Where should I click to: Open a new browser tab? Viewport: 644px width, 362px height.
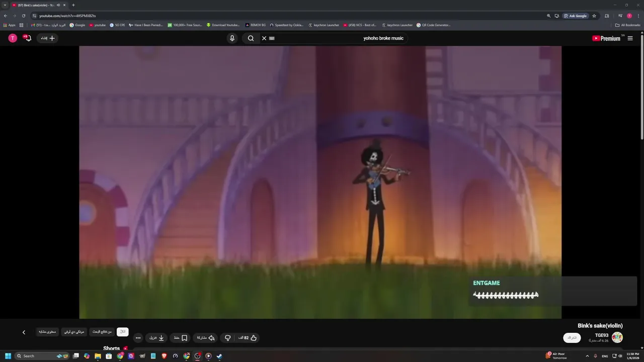tap(73, 5)
